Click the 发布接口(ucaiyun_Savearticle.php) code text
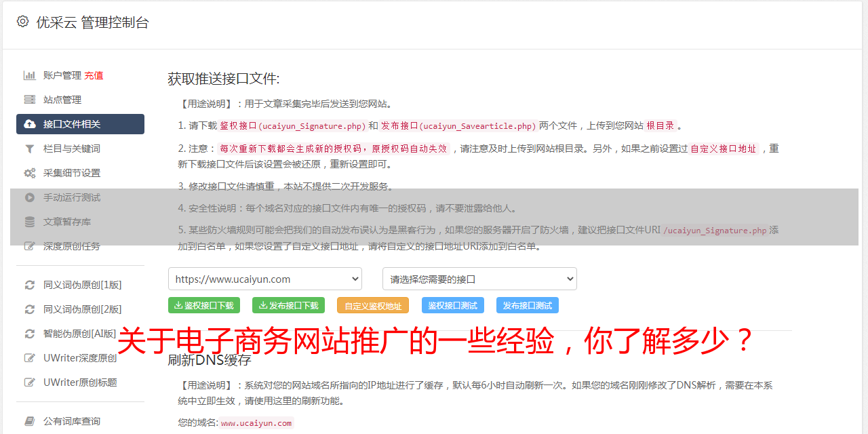868x434 pixels. [x=458, y=125]
